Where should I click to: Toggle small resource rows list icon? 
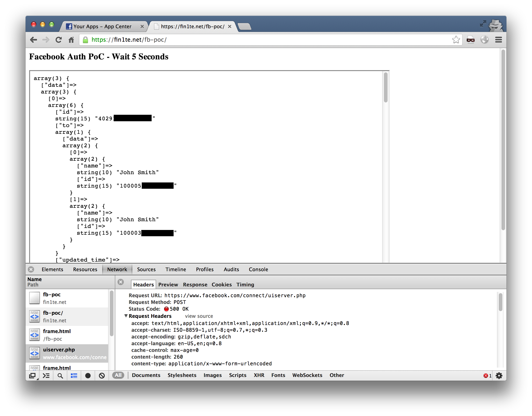[x=74, y=375]
